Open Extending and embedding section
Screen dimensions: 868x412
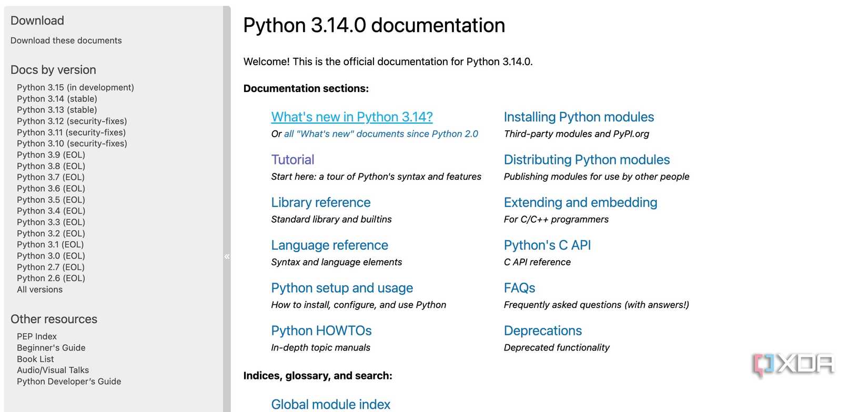point(580,202)
